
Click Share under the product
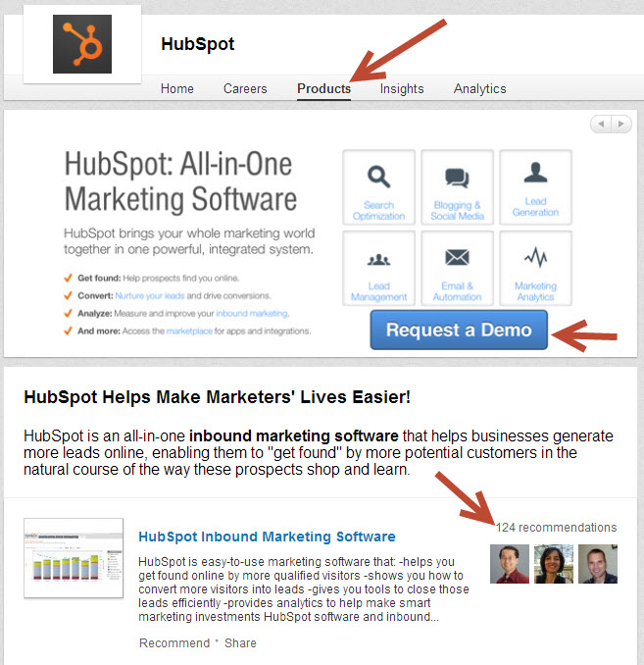pos(240,643)
